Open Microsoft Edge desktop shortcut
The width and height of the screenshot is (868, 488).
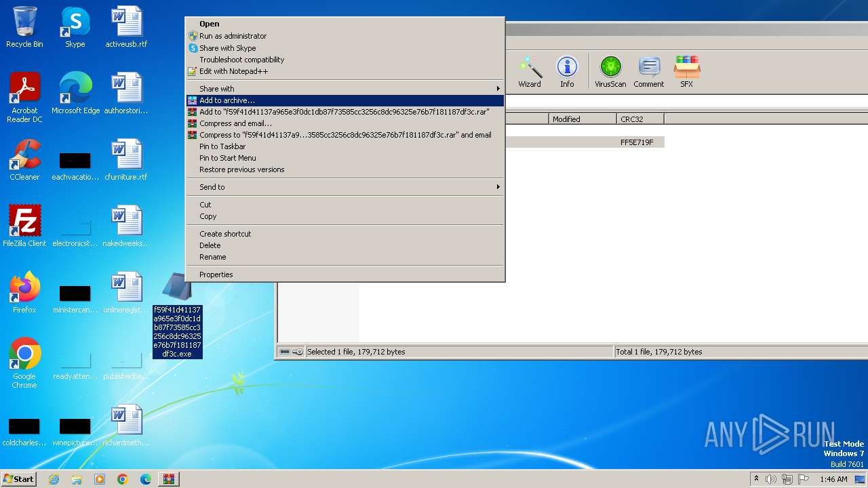point(75,94)
